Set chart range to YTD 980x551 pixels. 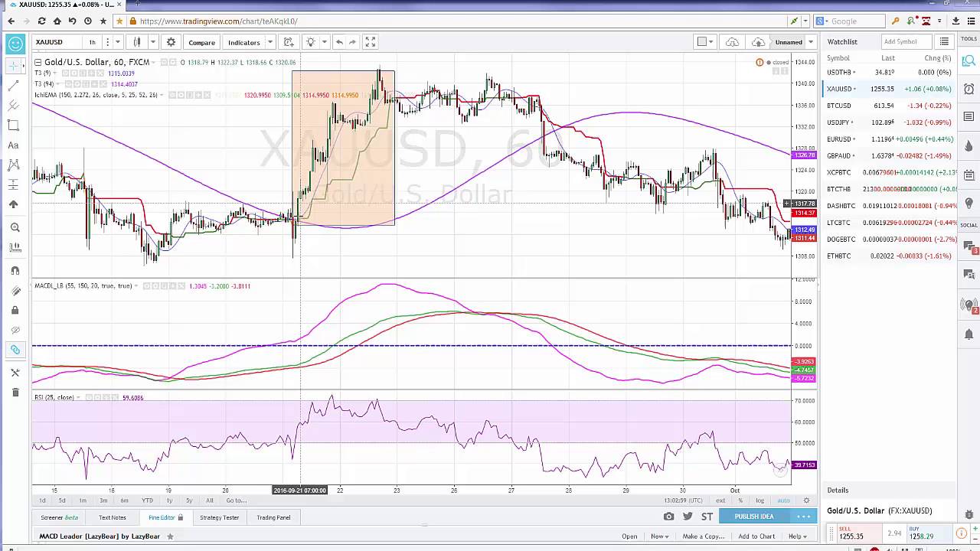pos(147,500)
